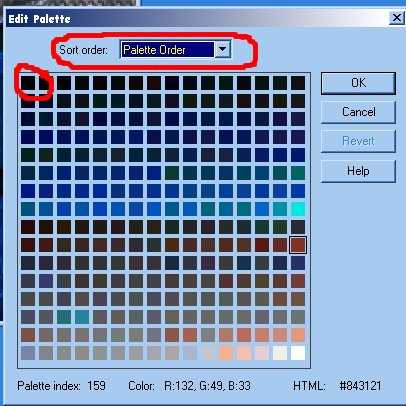Open the Sort order dropdown arrow

point(222,50)
